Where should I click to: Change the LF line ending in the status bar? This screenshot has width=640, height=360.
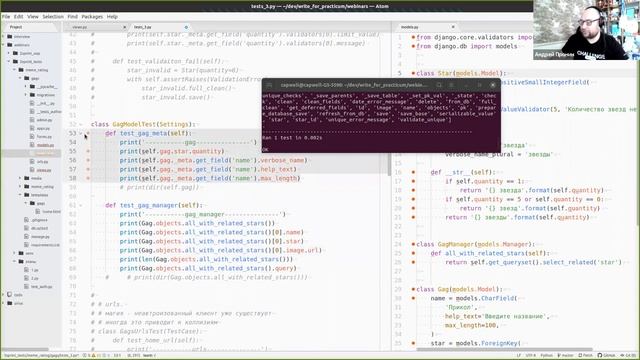[x=519, y=356]
